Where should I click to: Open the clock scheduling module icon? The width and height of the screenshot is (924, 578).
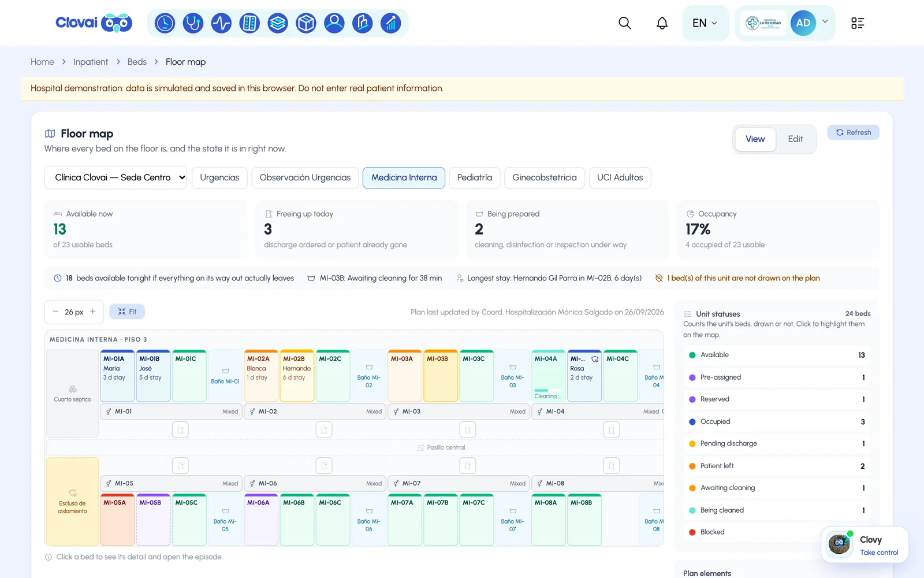[x=165, y=23]
